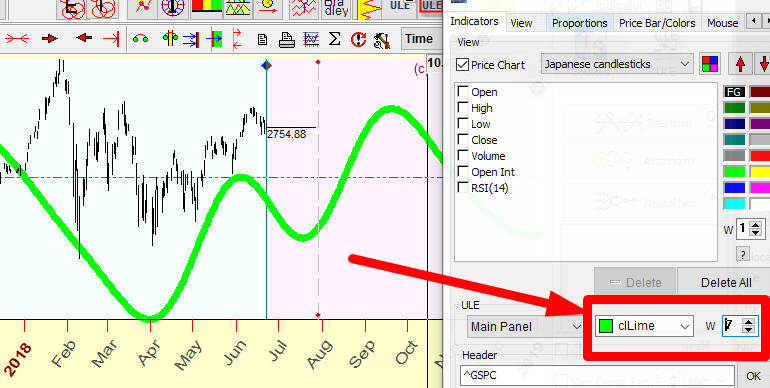Expand the Main Panel dropdown
770x388 pixels.
[525, 326]
